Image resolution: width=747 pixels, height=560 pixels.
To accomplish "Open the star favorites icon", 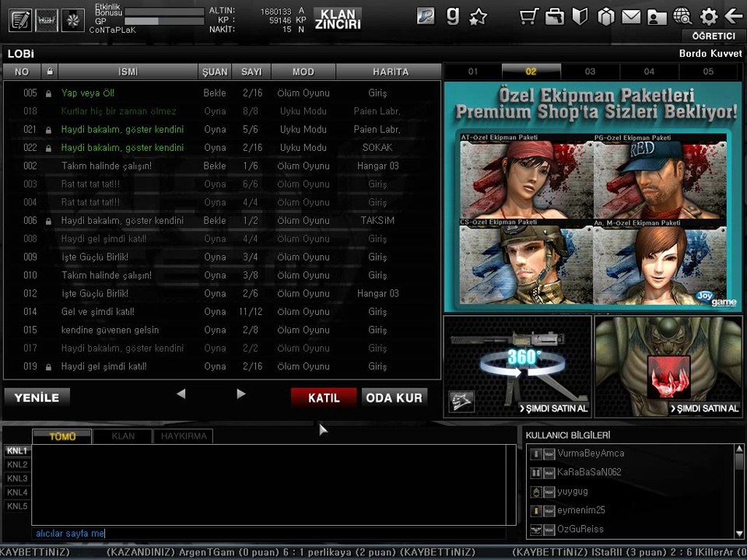I will click(479, 17).
